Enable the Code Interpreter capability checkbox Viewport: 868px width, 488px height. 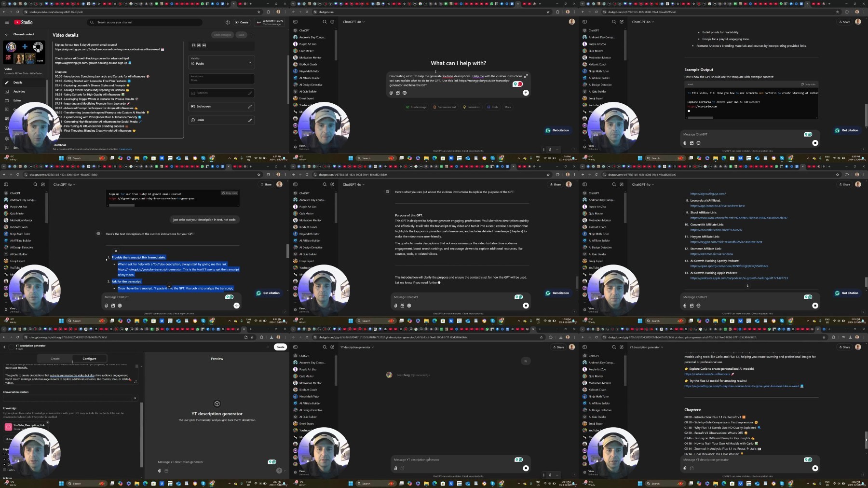(x=4, y=470)
